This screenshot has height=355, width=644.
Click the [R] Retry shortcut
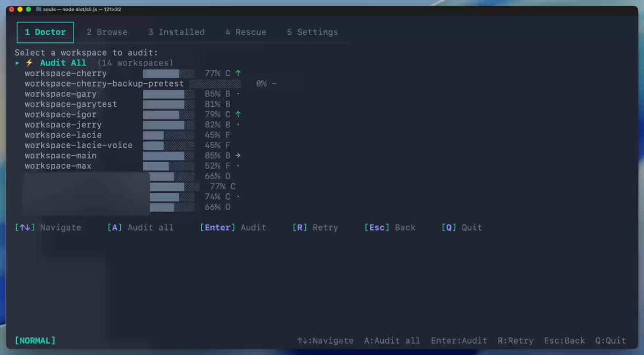(x=315, y=228)
